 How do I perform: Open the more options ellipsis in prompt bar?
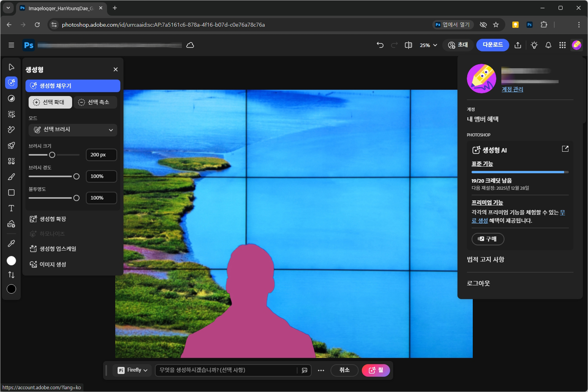[321, 370]
